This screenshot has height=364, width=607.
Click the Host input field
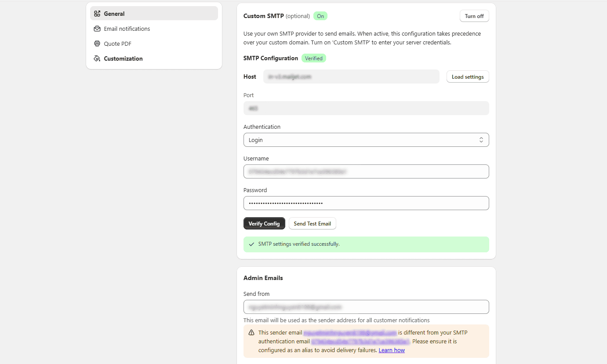coord(351,76)
